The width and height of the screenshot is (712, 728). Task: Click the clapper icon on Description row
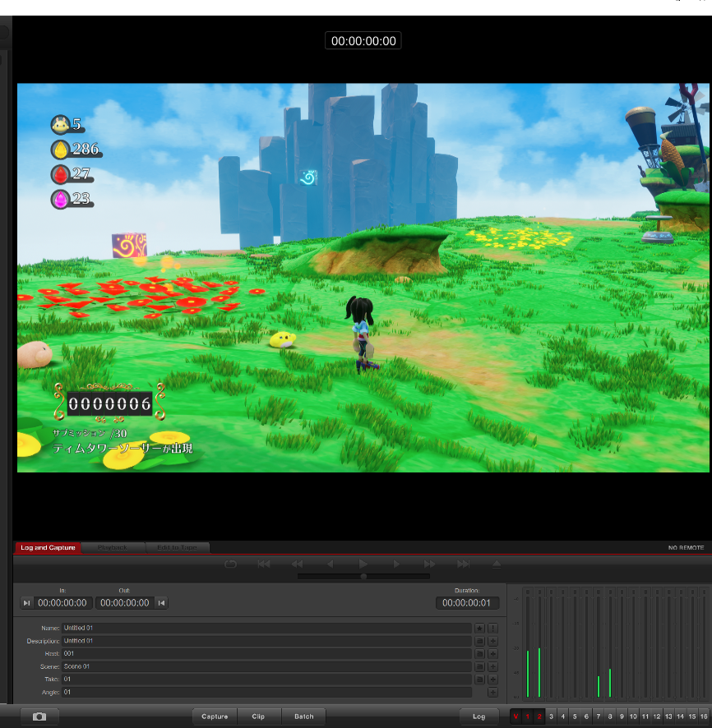pos(480,641)
